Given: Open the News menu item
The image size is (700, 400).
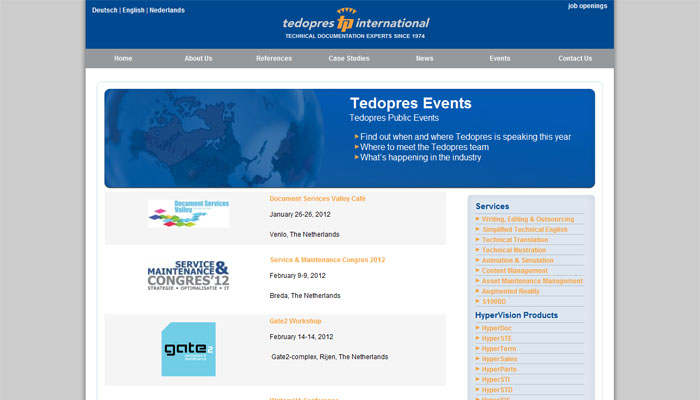Looking at the screenshot, I should 424,58.
